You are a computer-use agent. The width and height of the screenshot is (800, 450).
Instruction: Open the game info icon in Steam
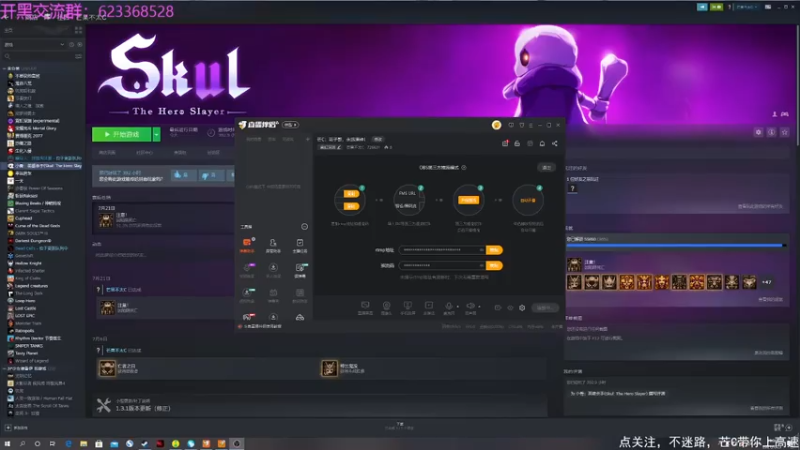coord(771,132)
